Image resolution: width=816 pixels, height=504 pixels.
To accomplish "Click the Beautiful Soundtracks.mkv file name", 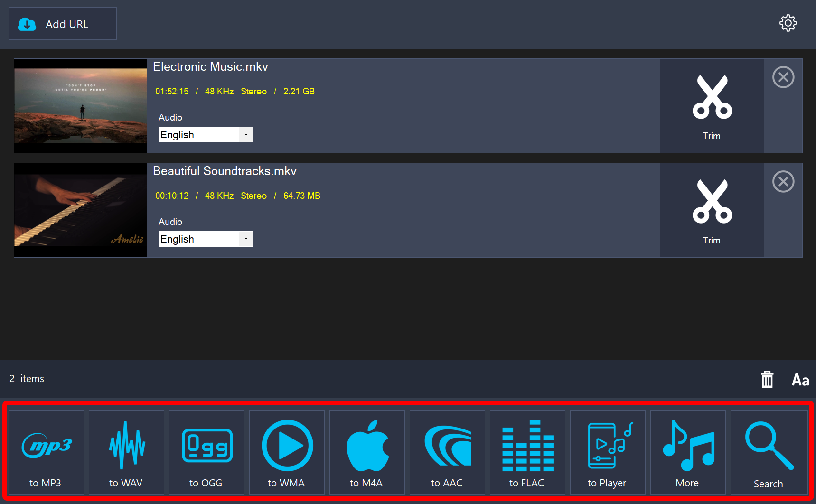I will (225, 171).
